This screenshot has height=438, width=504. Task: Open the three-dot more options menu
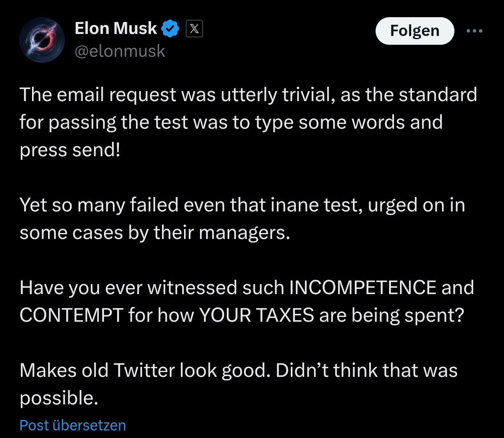point(474,31)
